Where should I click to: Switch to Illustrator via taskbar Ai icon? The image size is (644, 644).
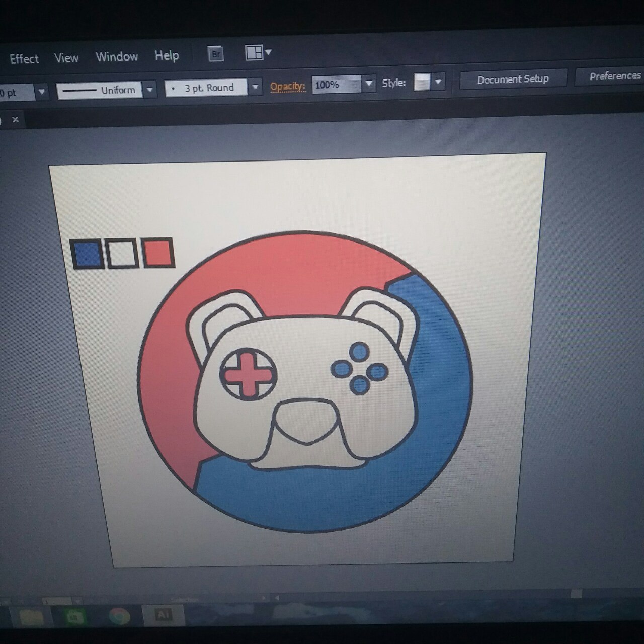pos(163,615)
